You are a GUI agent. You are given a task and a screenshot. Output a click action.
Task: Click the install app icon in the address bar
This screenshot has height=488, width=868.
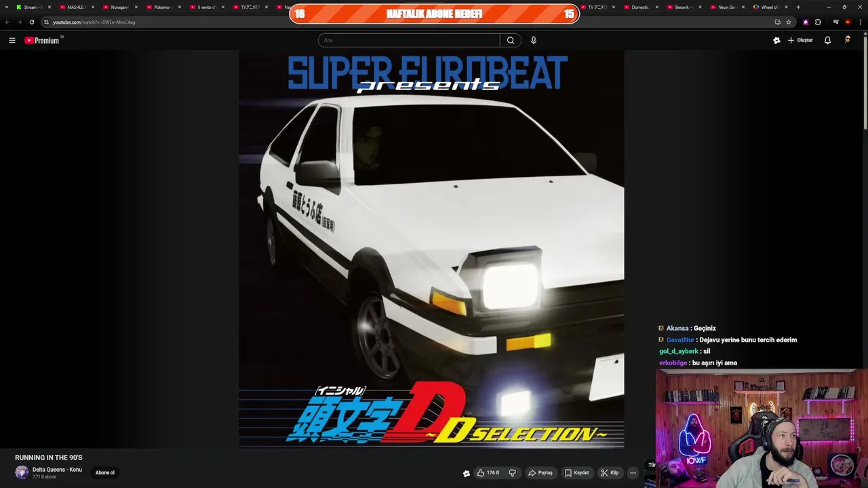click(777, 22)
